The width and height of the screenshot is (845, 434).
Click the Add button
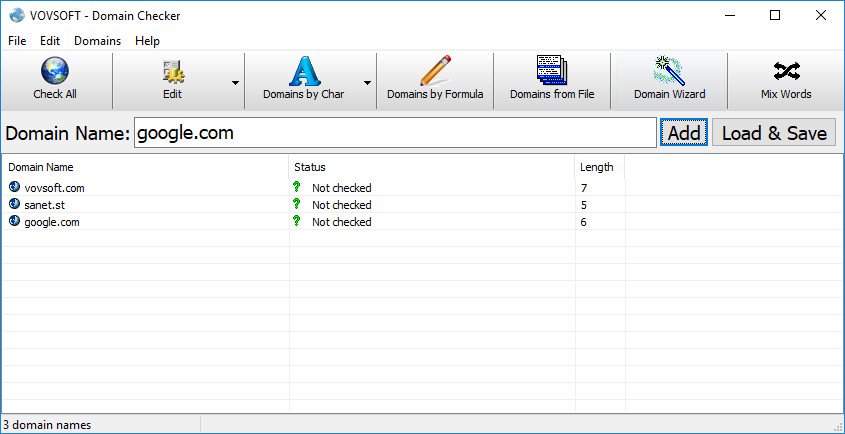tap(684, 133)
